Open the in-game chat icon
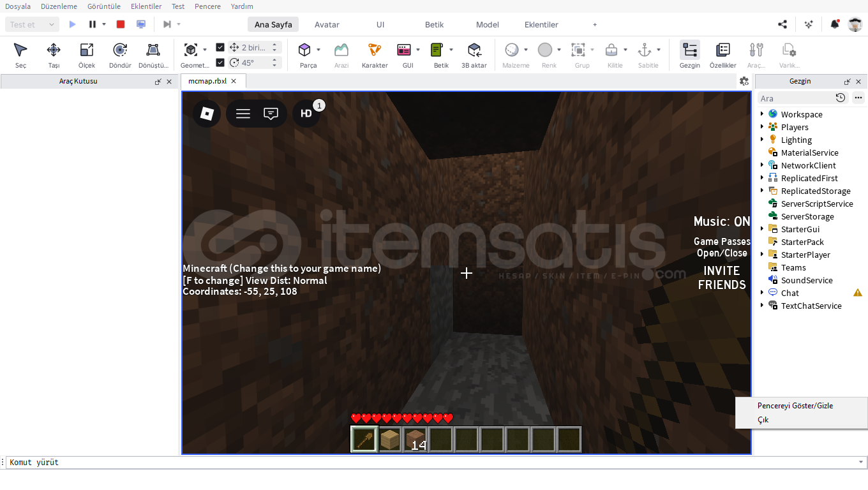 pyautogui.click(x=271, y=114)
